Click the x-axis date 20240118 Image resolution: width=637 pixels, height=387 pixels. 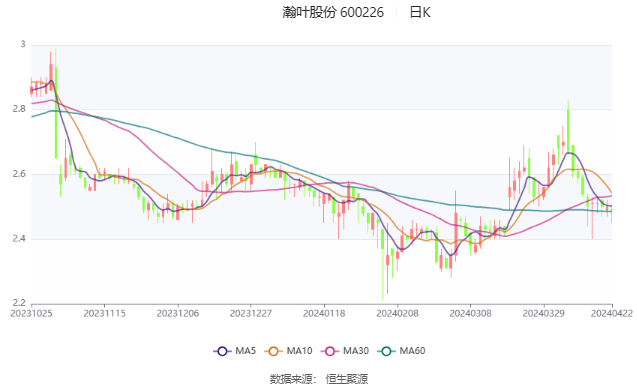324,313
